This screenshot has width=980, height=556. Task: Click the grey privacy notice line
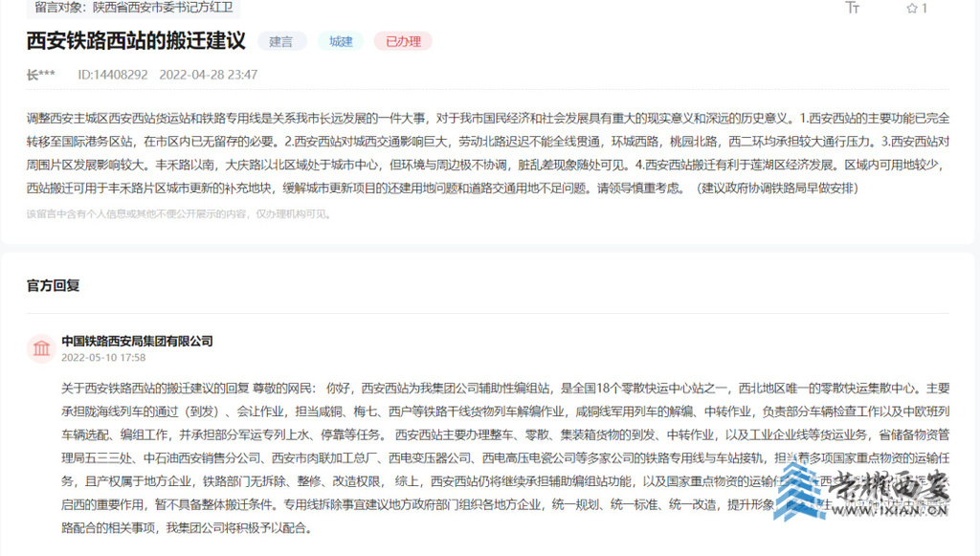point(179,213)
